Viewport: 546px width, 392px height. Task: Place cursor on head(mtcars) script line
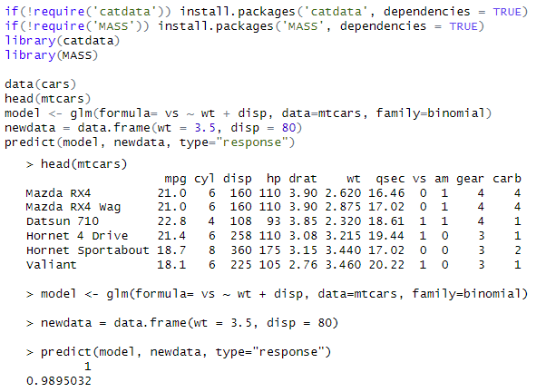[48, 99]
